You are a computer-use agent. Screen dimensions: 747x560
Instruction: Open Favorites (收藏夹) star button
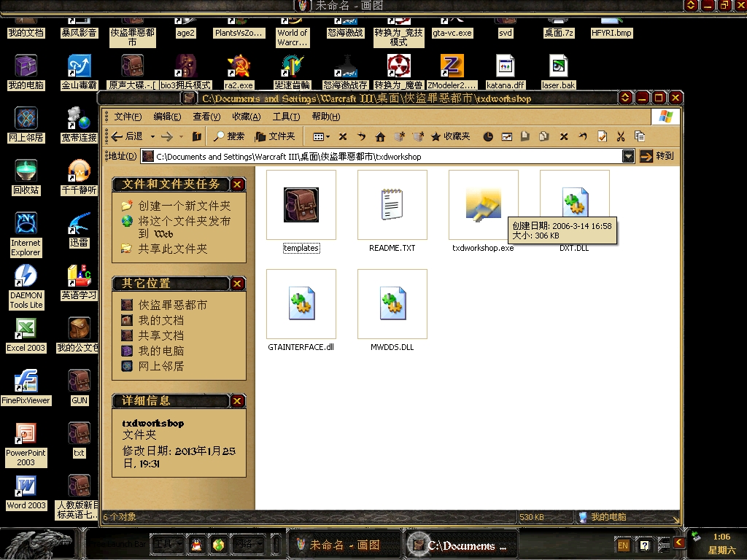(450, 136)
